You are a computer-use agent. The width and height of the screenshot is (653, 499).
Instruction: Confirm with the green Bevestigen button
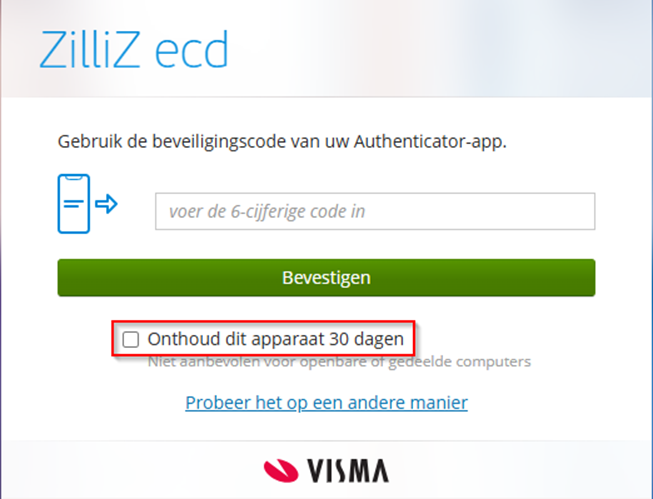point(326,278)
